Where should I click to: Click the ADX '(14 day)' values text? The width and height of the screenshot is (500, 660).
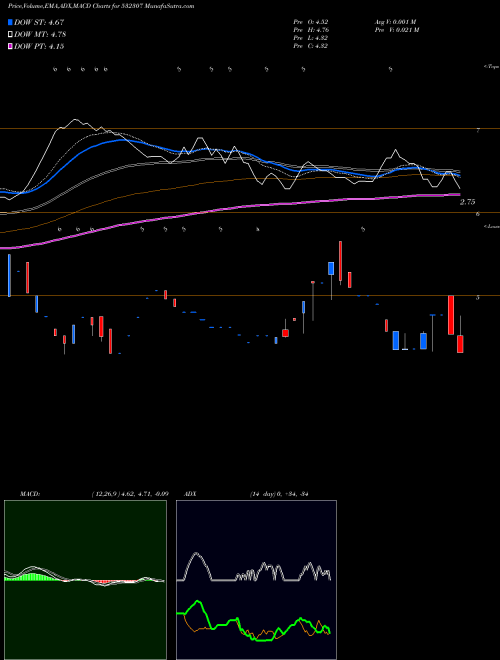[279, 494]
